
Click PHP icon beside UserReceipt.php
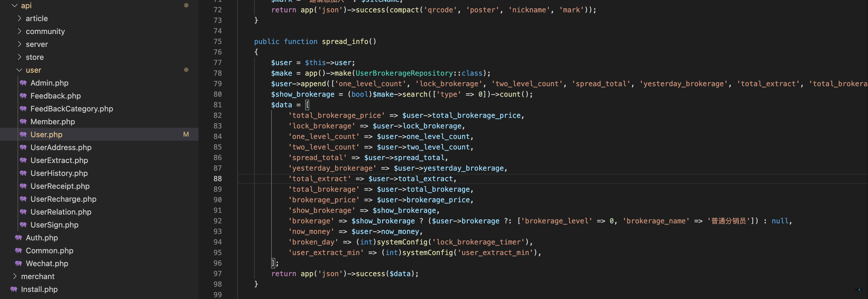[x=23, y=186]
